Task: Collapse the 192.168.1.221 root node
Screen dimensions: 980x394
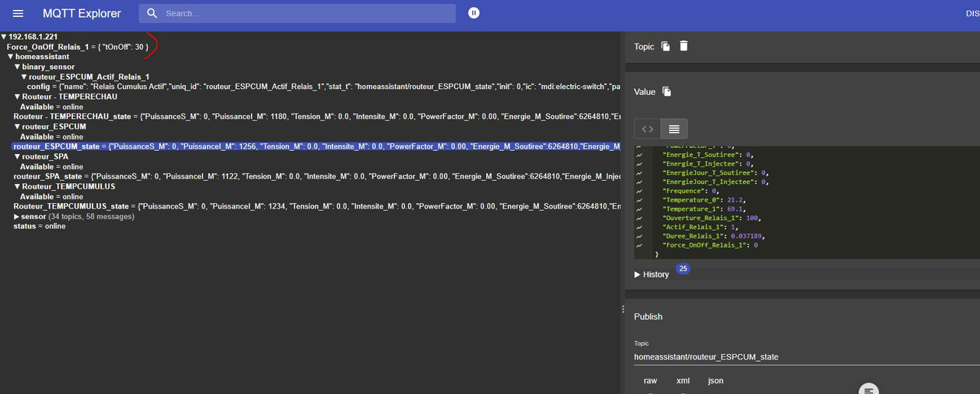Action: pos(4,37)
